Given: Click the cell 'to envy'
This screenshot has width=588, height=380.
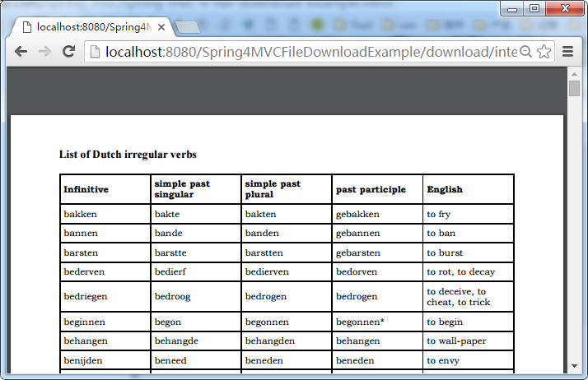Looking at the screenshot, I should [468, 360].
